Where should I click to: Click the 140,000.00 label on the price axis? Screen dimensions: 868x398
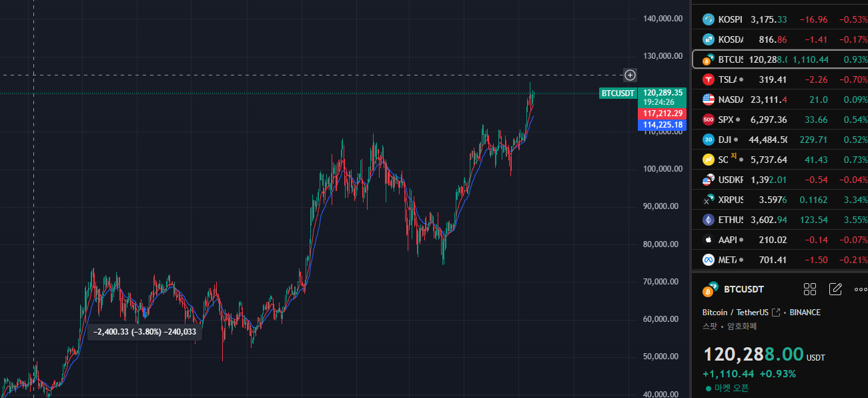point(663,19)
